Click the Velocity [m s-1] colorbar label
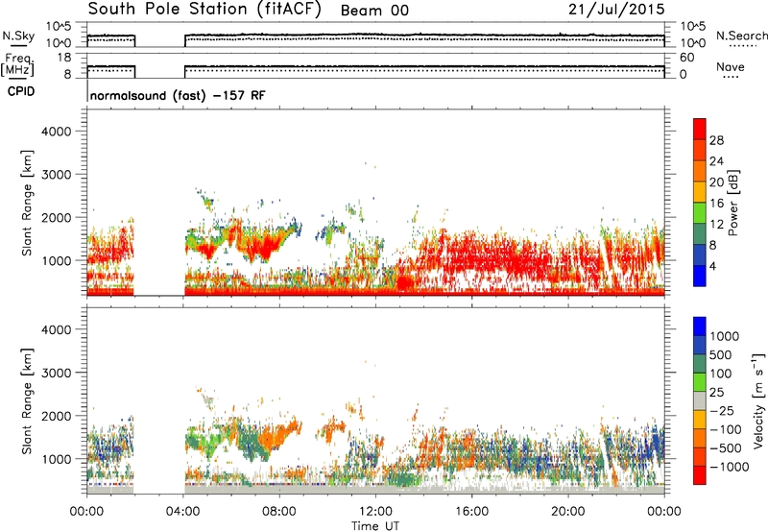 pyautogui.click(x=758, y=400)
